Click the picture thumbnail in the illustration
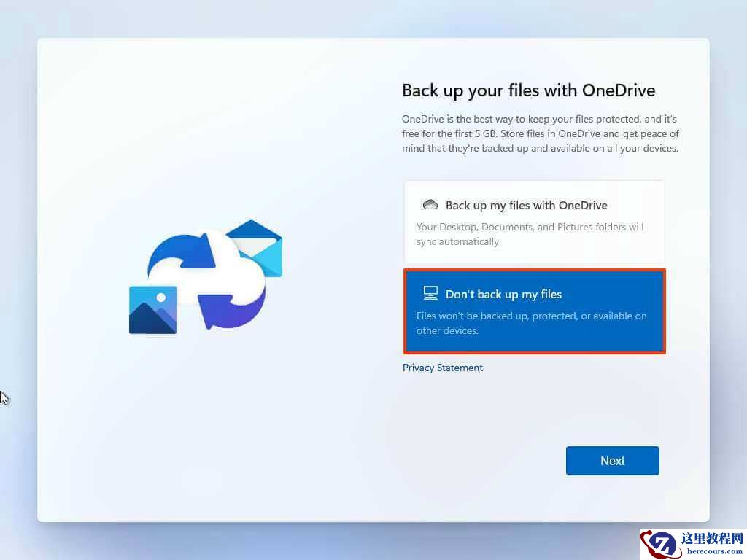 coord(153,310)
